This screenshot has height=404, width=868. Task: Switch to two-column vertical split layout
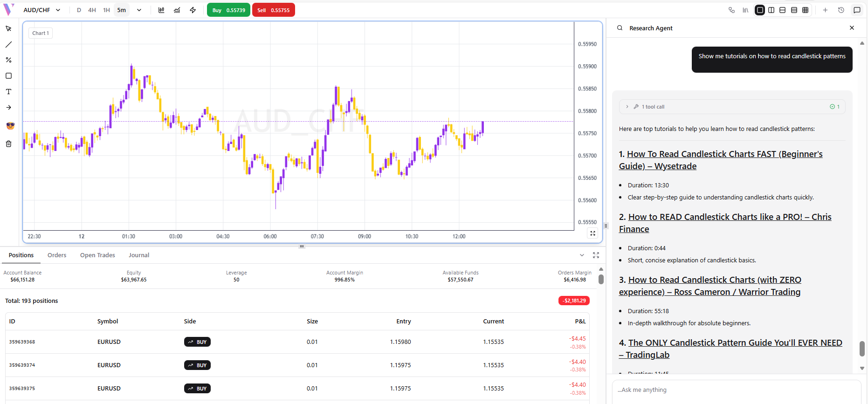point(772,10)
